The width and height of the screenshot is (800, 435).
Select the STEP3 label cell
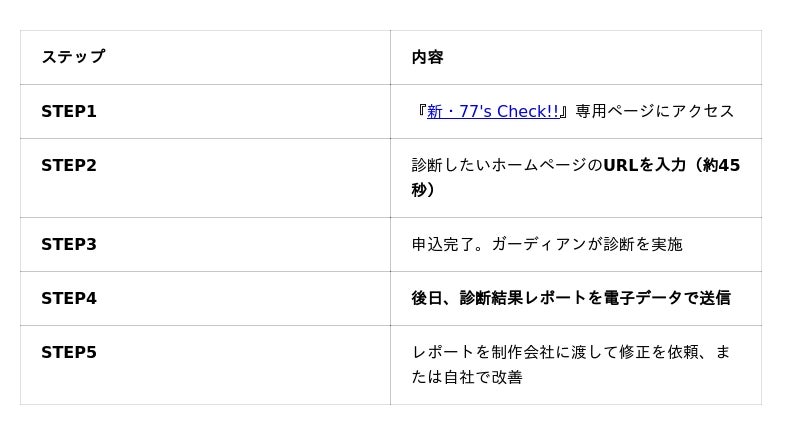coord(69,244)
